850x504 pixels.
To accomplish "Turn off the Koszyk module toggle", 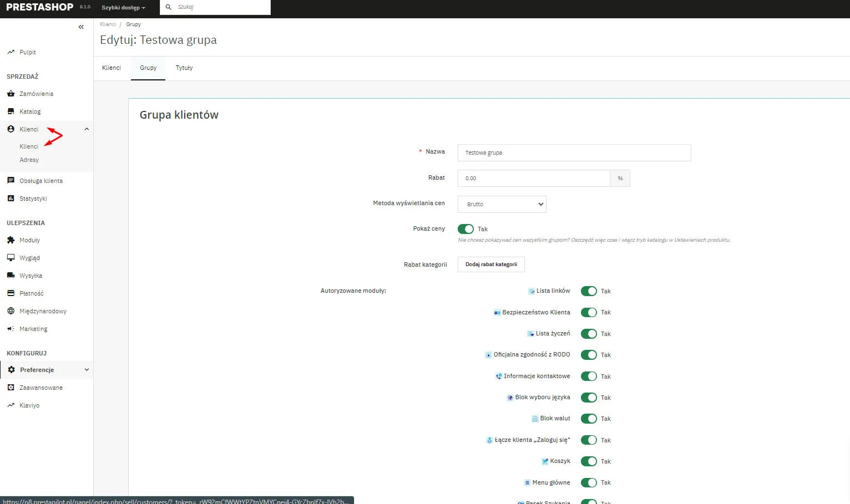I will pyautogui.click(x=589, y=461).
